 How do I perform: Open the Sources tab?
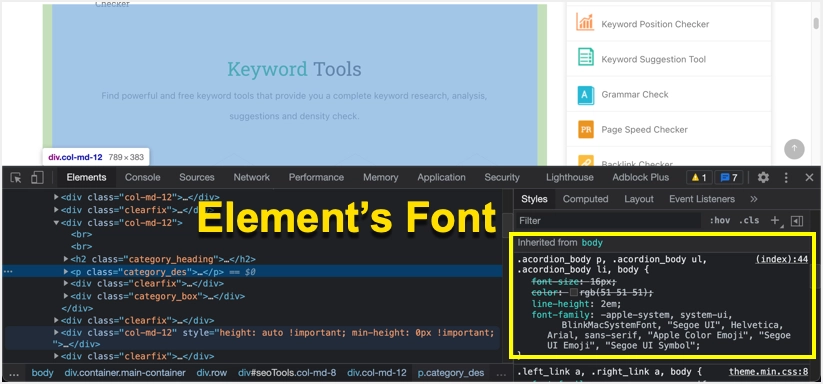(197, 177)
